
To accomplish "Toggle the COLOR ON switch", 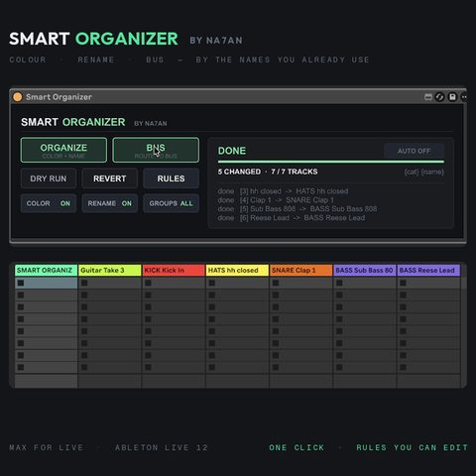I will tap(49, 203).
